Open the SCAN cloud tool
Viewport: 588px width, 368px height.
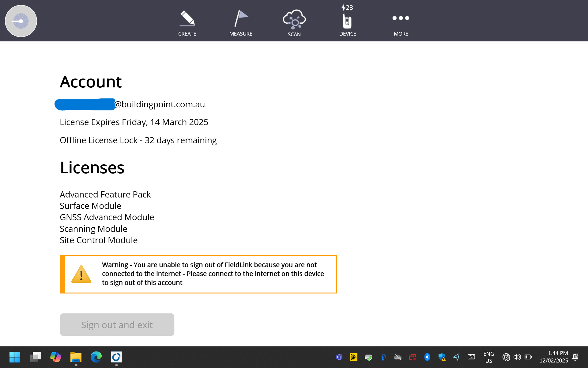294,23
